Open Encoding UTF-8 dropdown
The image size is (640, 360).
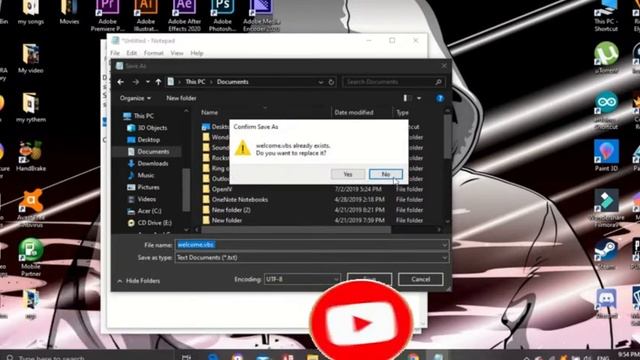[302, 279]
